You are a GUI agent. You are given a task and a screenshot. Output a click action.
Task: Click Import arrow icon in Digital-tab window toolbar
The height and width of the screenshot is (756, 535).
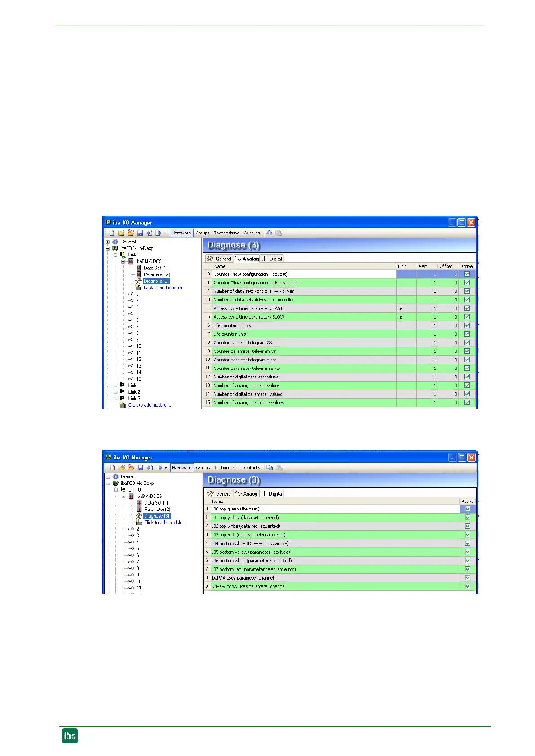click(x=150, y=468)
